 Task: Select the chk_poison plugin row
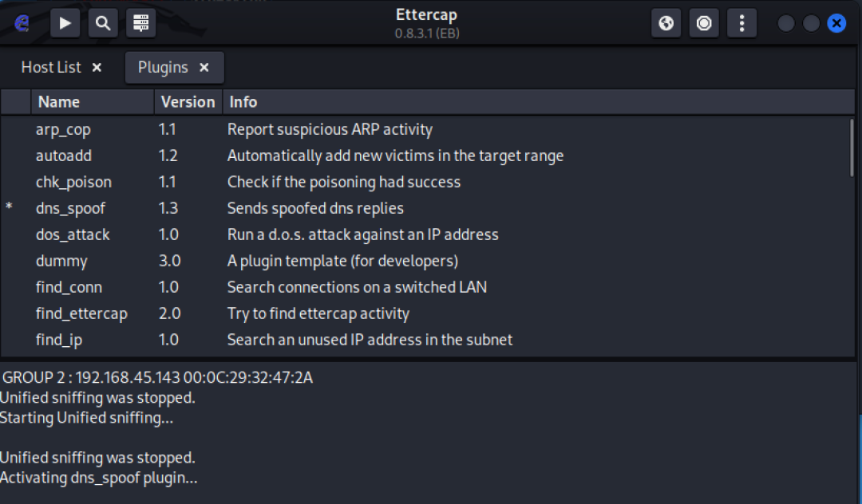tap(73, 182)
